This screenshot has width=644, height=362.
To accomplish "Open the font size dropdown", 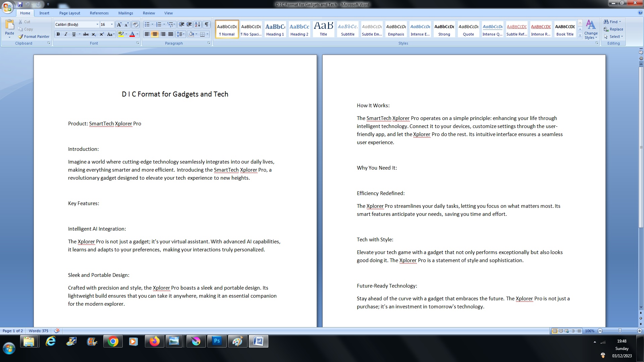I will click(x=112, y=24).
